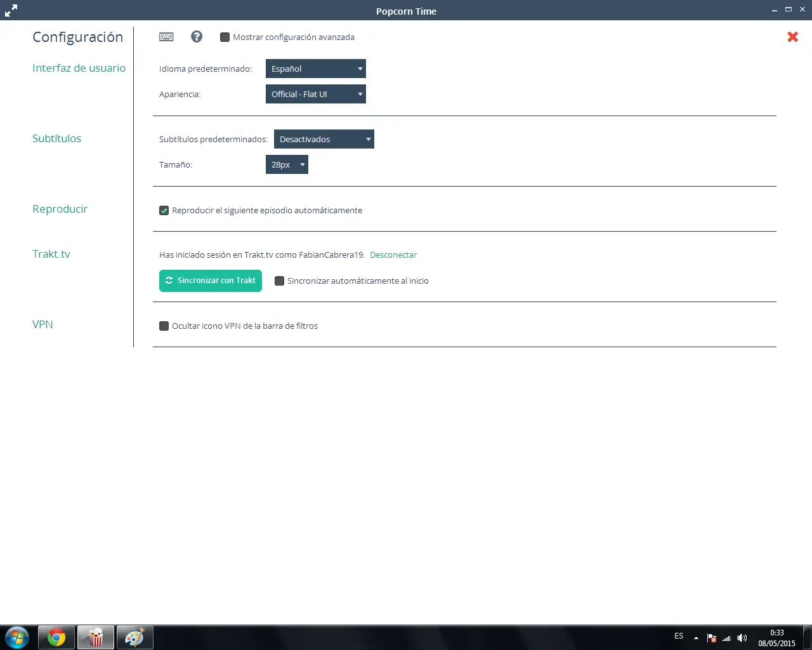
Task: Open the keyboard shortcuts icon
Action: [166, 37]
